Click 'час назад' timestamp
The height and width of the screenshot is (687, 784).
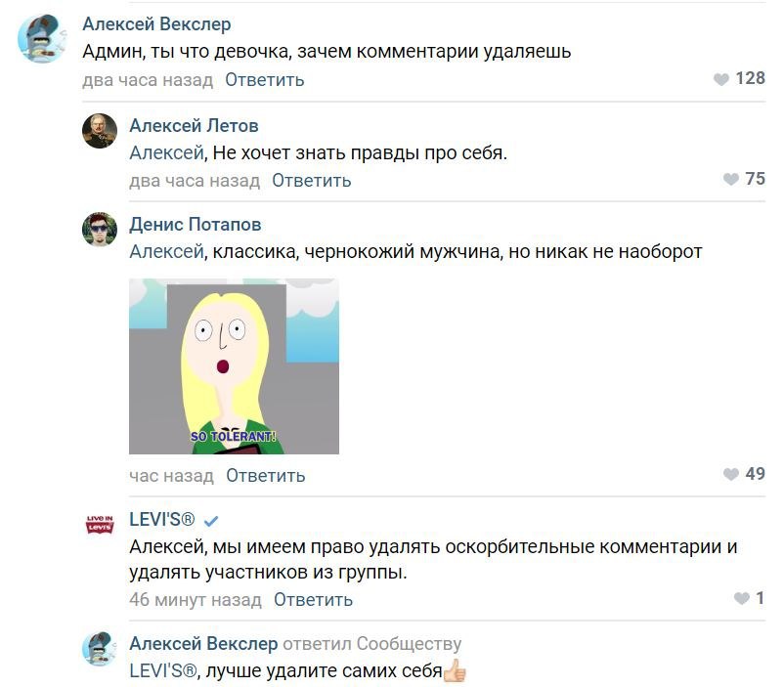click(171, 475)
